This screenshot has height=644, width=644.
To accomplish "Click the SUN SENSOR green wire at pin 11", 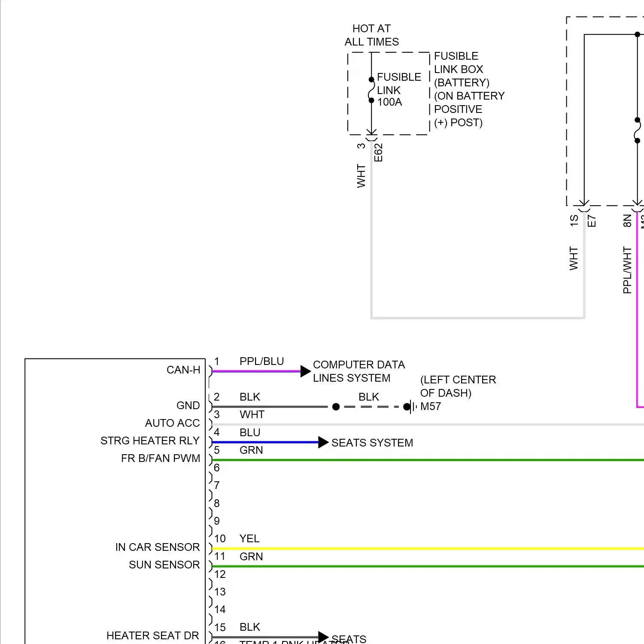I will pos(301,566).
